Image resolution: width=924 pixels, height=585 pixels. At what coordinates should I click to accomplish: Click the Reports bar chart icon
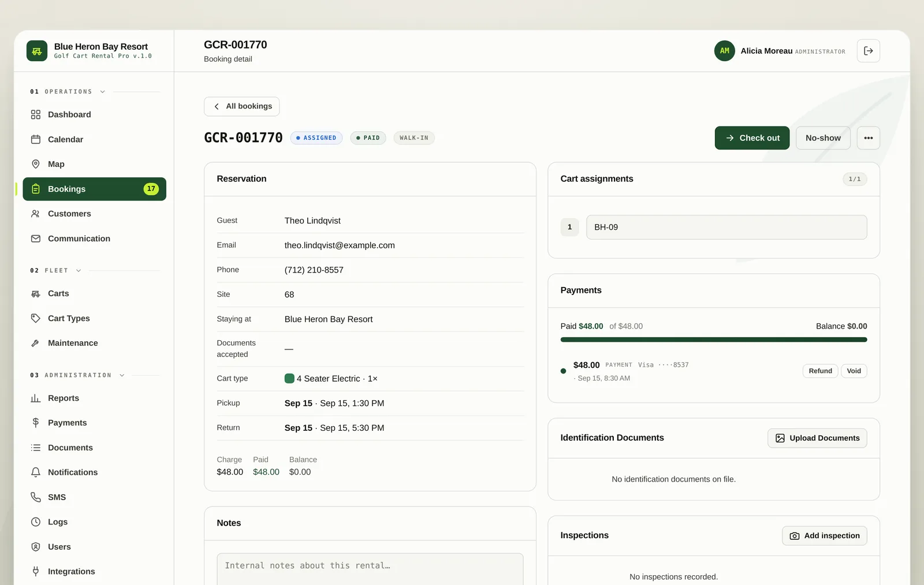tap(36, 398)
